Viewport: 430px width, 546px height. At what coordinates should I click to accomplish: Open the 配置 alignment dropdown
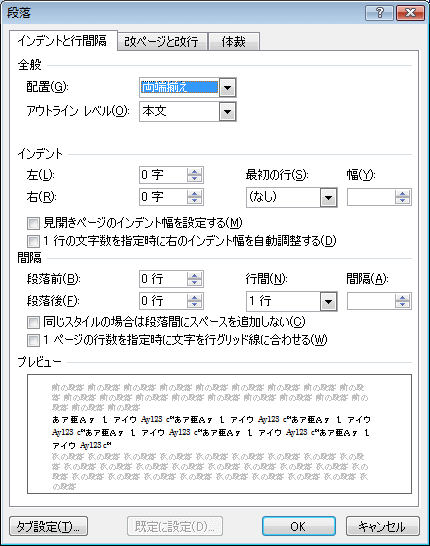click(x=227, y=87)
